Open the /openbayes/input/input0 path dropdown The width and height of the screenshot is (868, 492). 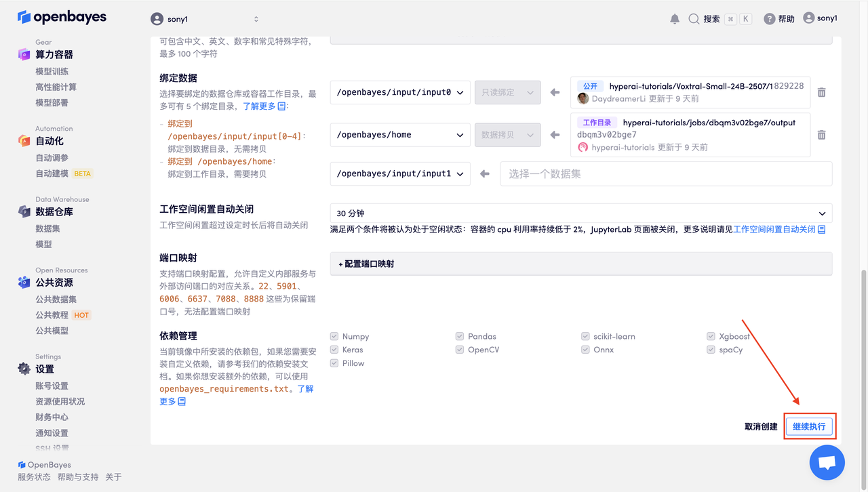(399, 91)
